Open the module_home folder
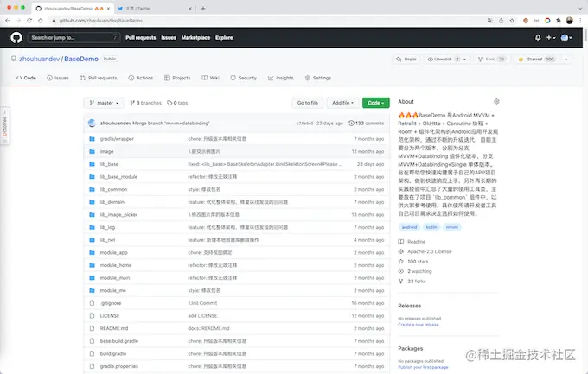 (x=116, y=265)
